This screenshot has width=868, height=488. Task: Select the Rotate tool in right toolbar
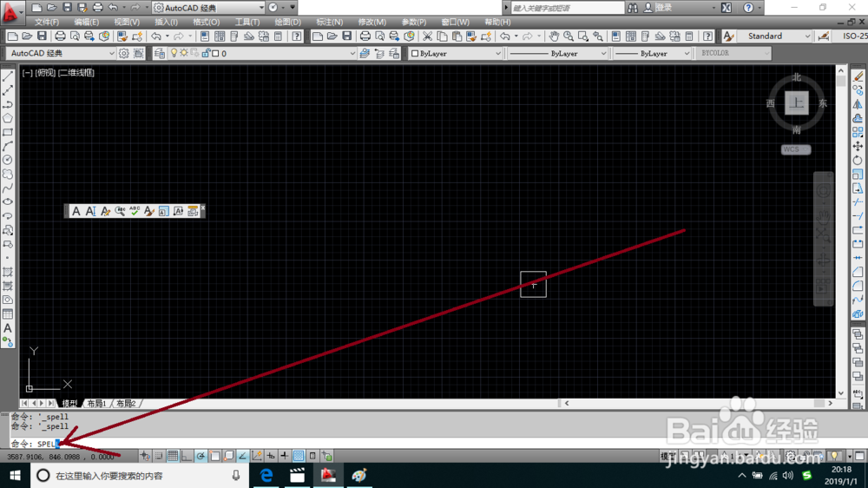click(858, 160)
